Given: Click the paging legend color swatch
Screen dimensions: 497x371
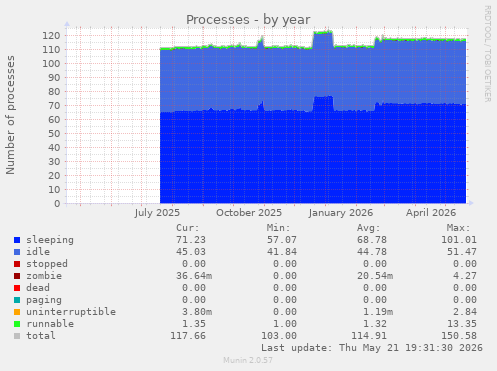Looking at the screenshot, I should [x=17, y=300].
